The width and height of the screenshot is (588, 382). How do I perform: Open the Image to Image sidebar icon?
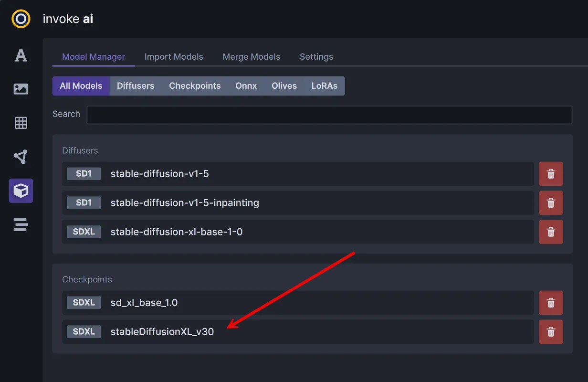click(21, 89)
